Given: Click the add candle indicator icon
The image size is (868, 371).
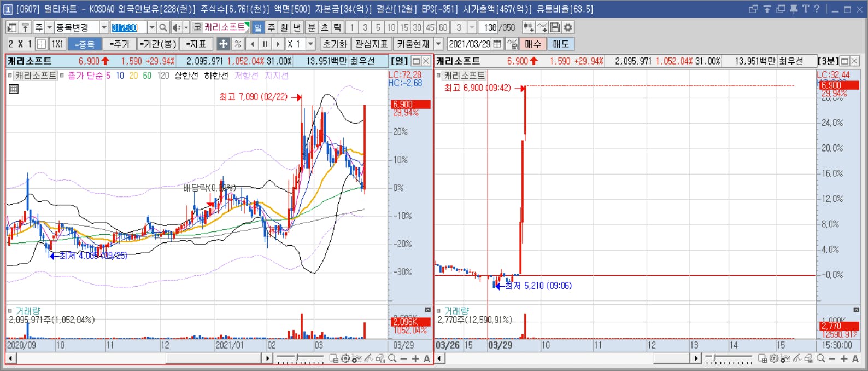Looking at the screenshot, I should [x=528, y=27].
